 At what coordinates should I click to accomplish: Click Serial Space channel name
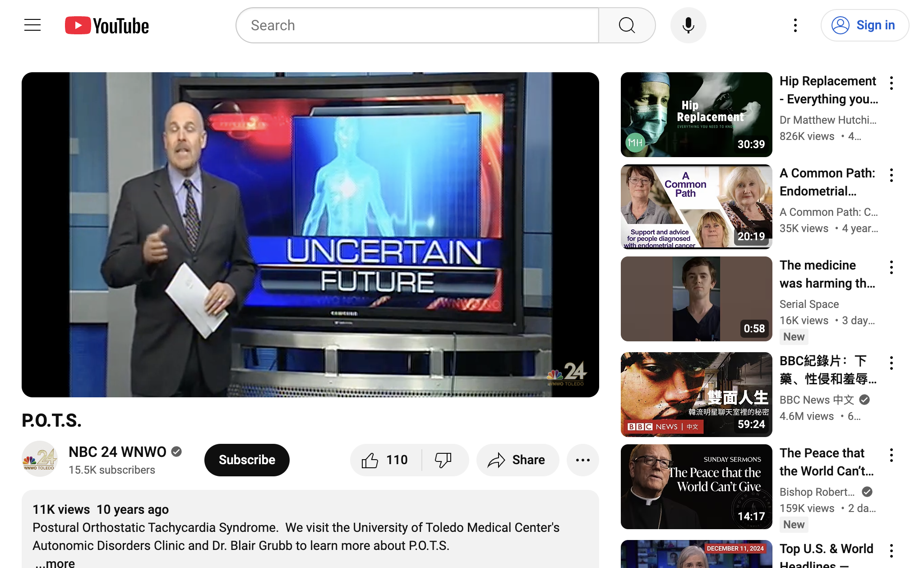(x=809, y=304)
